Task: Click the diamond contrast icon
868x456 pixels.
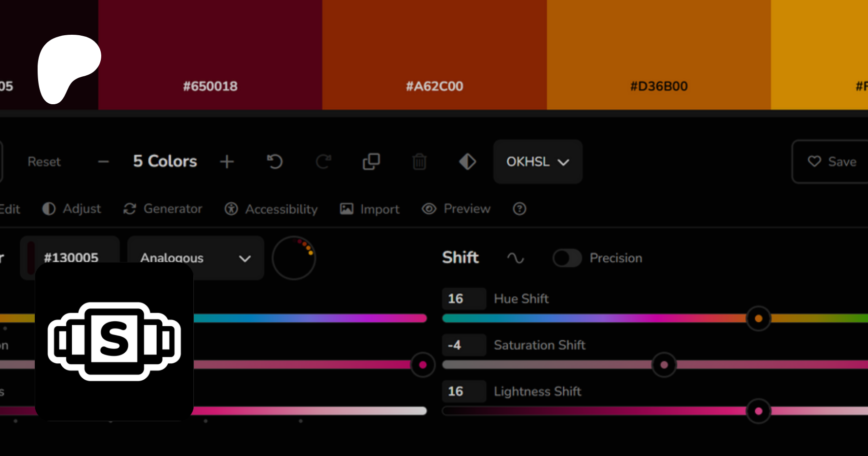Action: coord(467,162)
